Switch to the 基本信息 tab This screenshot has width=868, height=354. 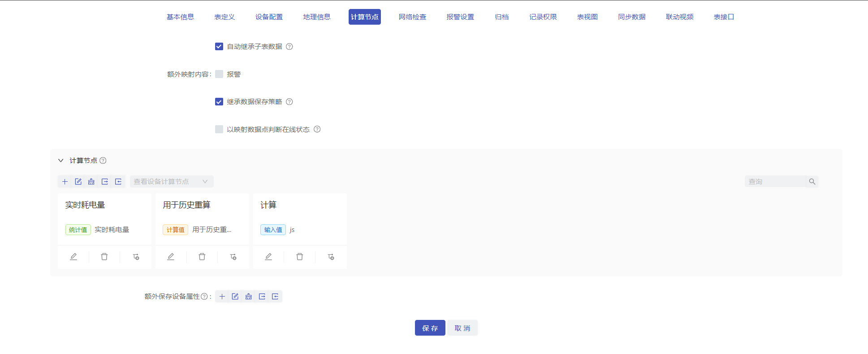pyautogui.click(x=180, y=17)
